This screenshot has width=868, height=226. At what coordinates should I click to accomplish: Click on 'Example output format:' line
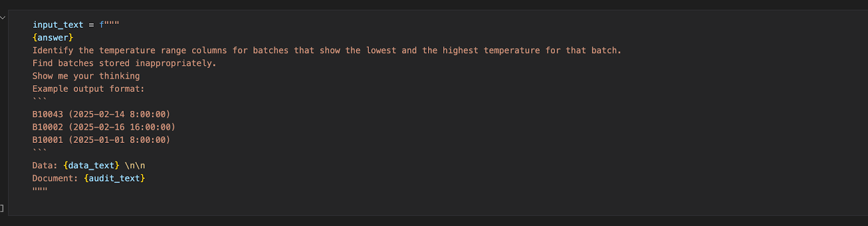(x=88, y=89)
